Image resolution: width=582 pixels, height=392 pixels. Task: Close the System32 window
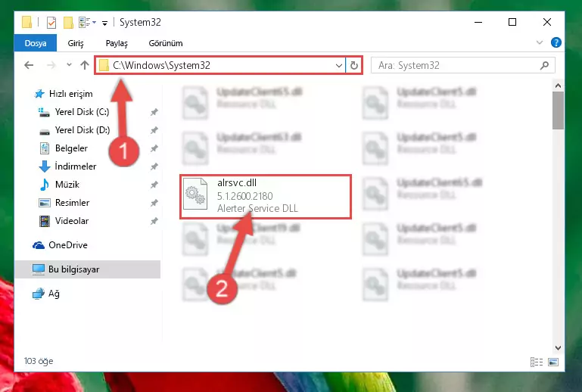pos(546,22)
